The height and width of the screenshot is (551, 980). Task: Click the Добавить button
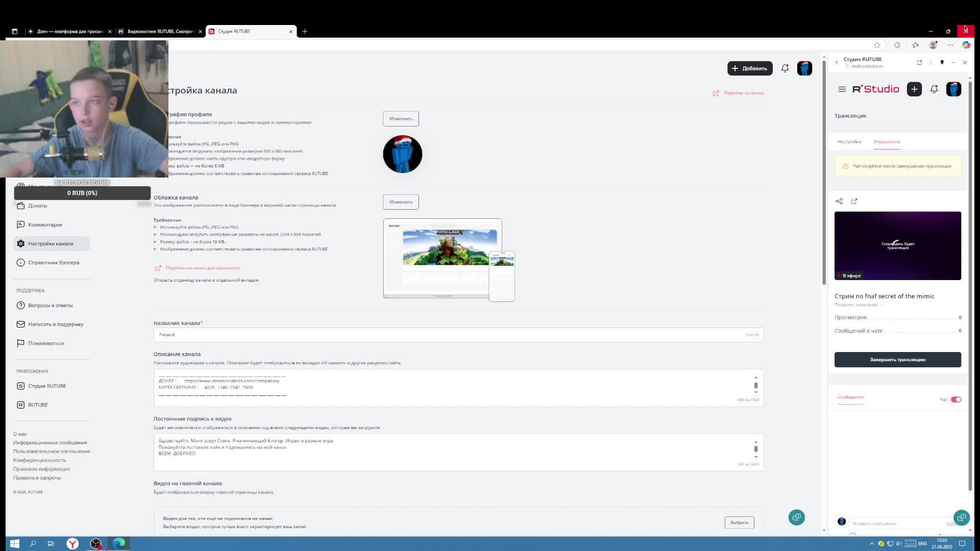[750, 68]
